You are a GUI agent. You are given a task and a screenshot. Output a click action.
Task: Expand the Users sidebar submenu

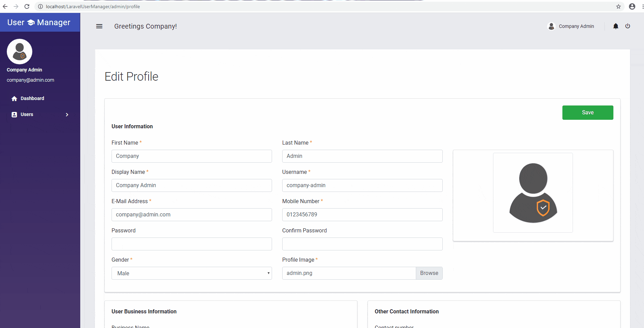pos(67,114)
